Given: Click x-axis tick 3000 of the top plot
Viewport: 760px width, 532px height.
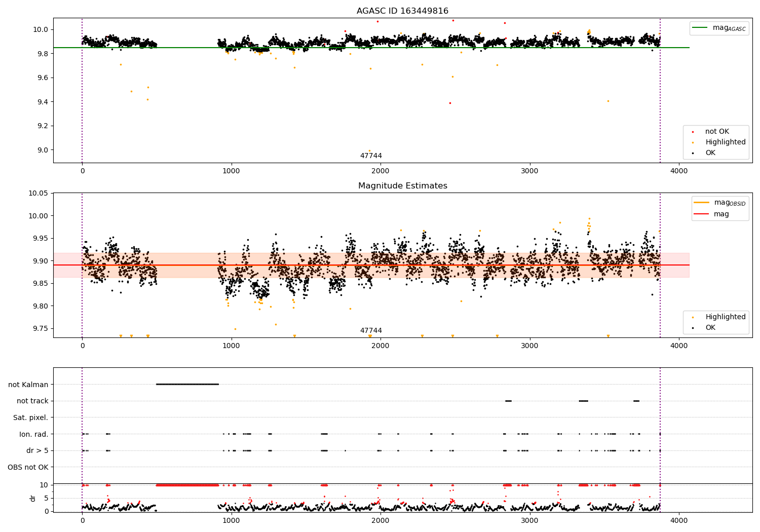Looking at the screenshot, I should [530, 171].
